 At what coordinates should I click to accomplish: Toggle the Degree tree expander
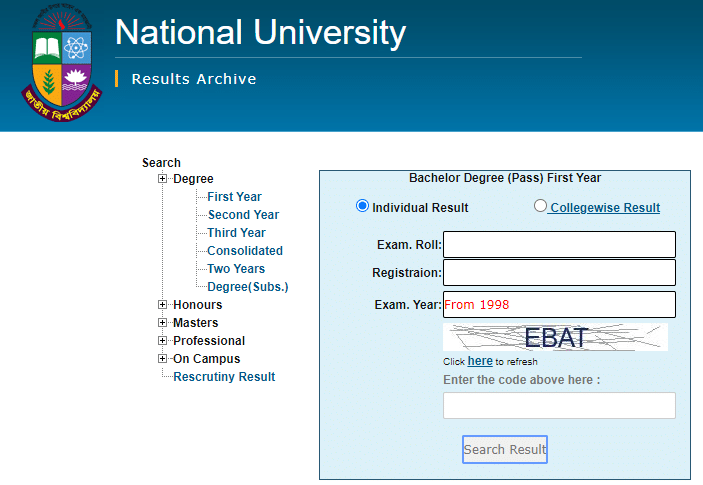click(162, 178)
